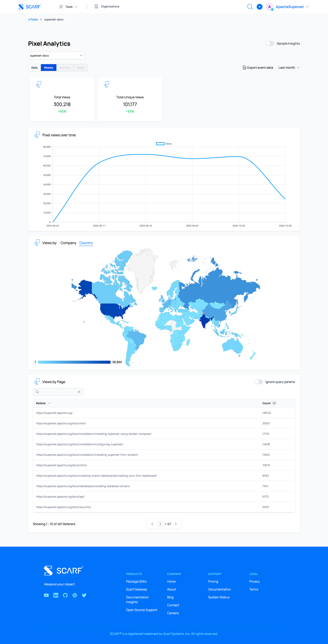This screenshot has width=328, height=644.
Task: Clear the page search with X icon
Action: point(79,392)
